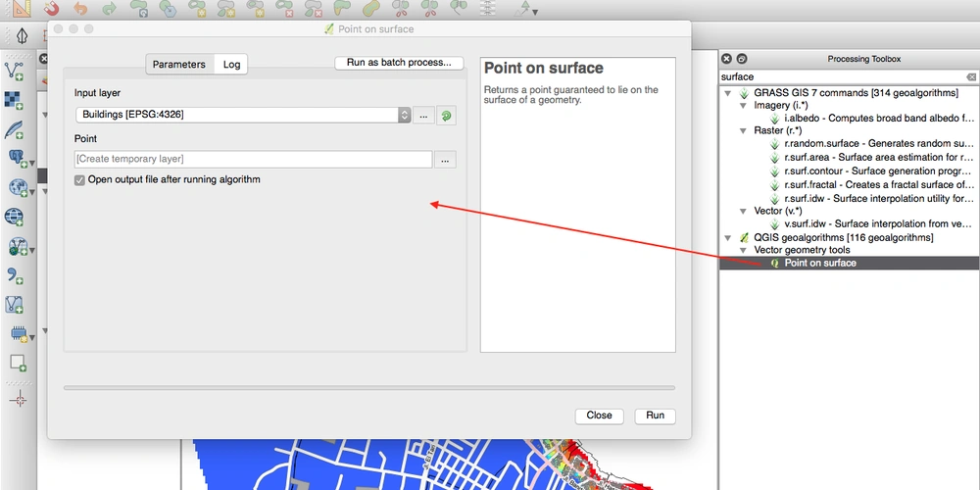Select the Delete Ring tool
The height and width of the screenshot is (490, 980).
(x=284, y=8)
